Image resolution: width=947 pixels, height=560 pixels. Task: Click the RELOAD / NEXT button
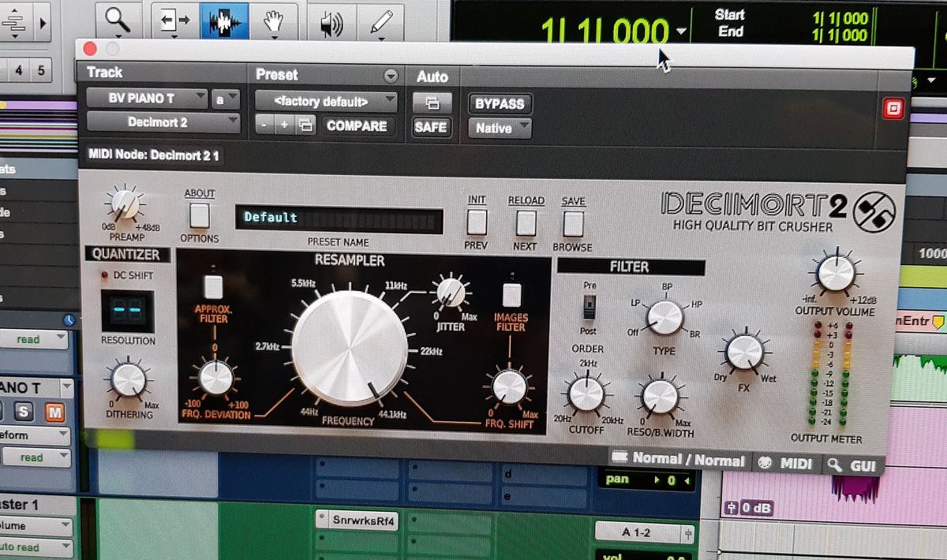[526, 223]
